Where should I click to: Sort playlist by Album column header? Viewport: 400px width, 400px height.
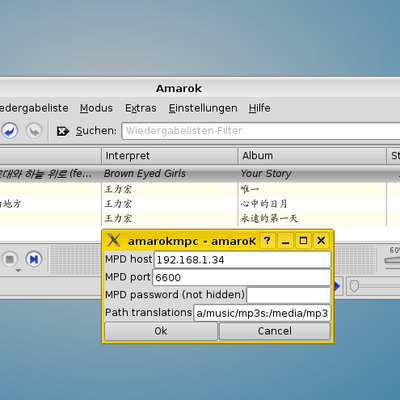click(312, 156)
